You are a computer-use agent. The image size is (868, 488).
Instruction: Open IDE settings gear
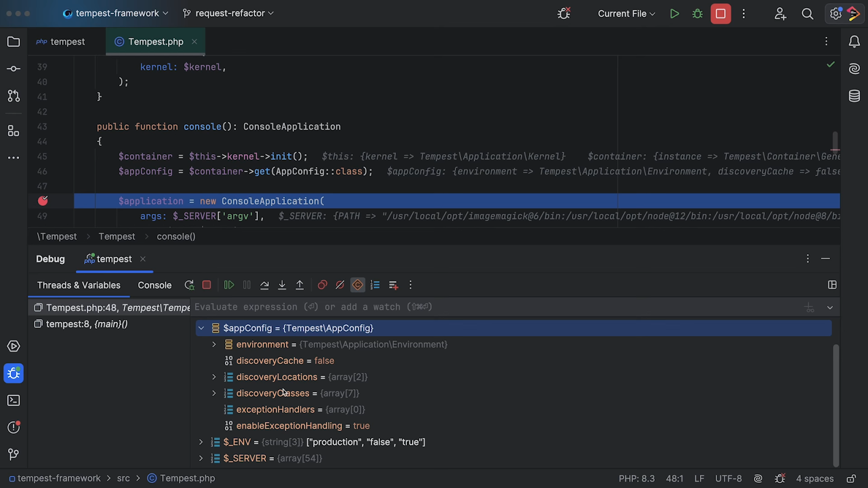[x=835, y=14]
